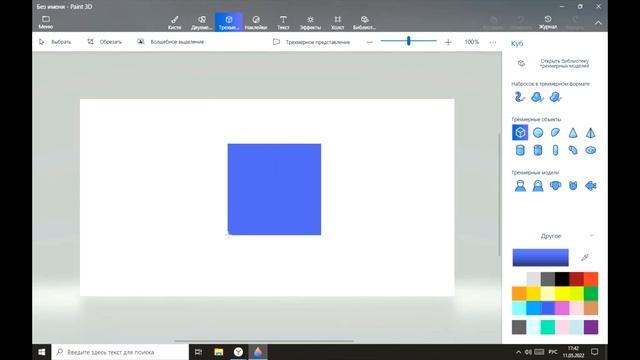
Task: Toggle Трехмерное представление 3D view
Action: tap(311, 42)
